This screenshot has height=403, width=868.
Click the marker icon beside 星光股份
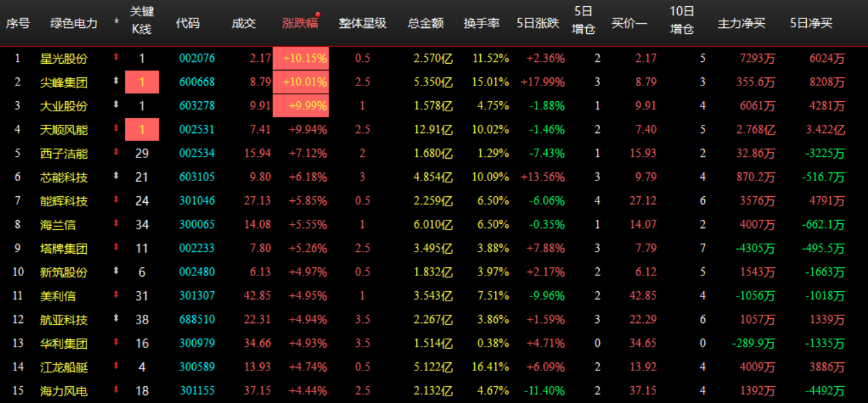[x=116, y=58]
